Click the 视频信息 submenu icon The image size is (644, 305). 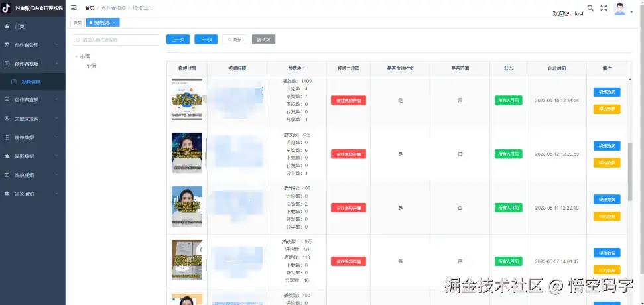14,82
